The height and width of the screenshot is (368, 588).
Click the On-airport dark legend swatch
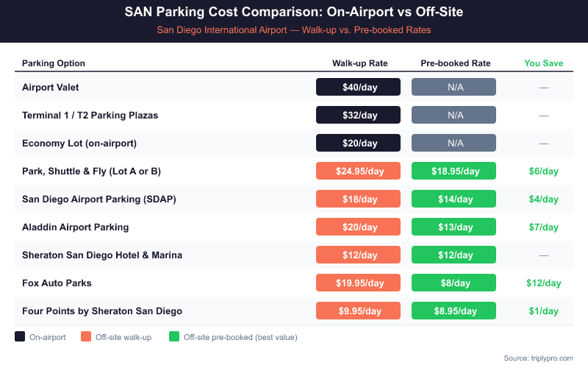coord(20,337)
